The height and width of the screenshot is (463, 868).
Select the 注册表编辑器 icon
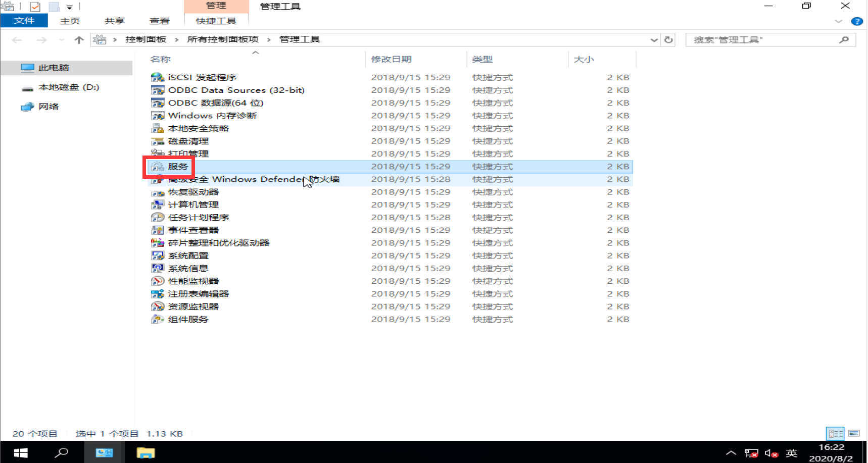pyautogui.click(x=158, y=293)
